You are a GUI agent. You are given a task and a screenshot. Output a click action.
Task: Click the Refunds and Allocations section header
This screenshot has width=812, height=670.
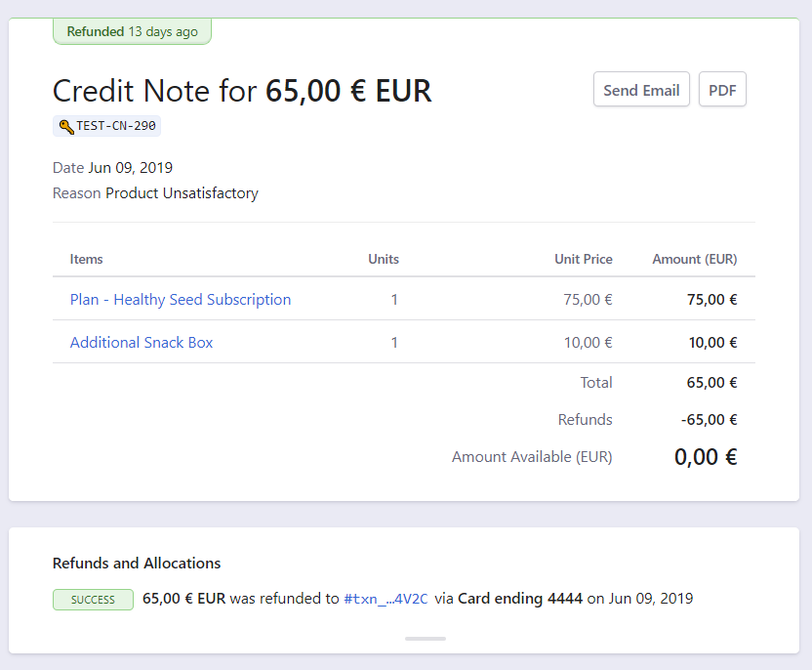pos(136,564)
